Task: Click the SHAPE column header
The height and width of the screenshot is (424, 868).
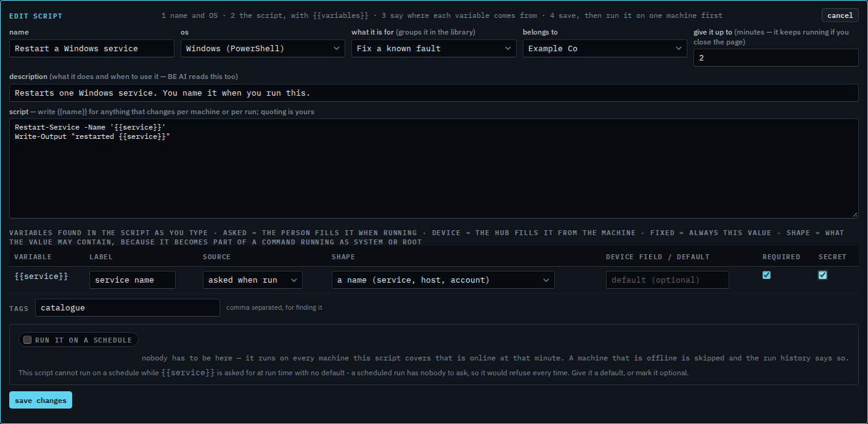Action: (x=343, y=257)
